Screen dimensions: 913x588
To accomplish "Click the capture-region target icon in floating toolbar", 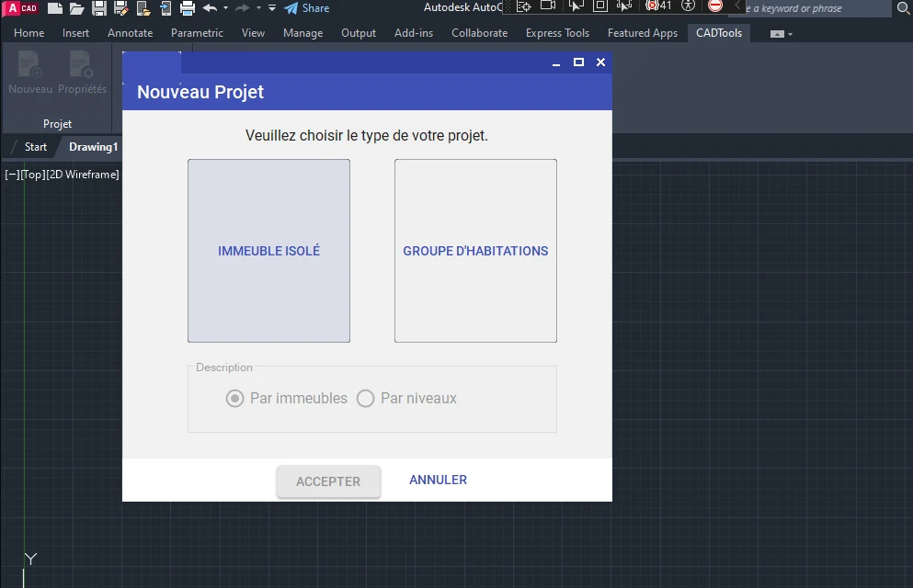I will pos(524,6).
